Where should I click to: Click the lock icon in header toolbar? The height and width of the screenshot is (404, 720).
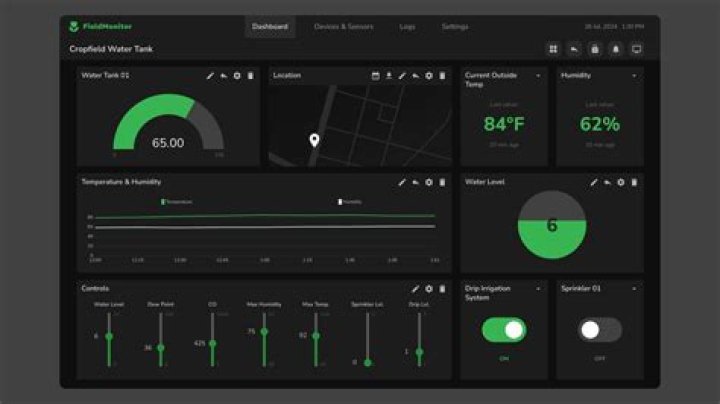(595, 49)
